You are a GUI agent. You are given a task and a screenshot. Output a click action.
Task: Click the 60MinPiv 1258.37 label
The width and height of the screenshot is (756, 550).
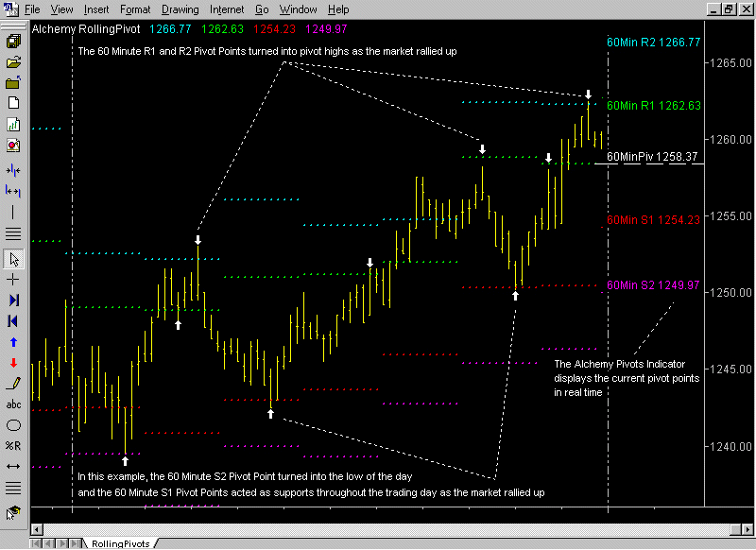click(652, 157)
